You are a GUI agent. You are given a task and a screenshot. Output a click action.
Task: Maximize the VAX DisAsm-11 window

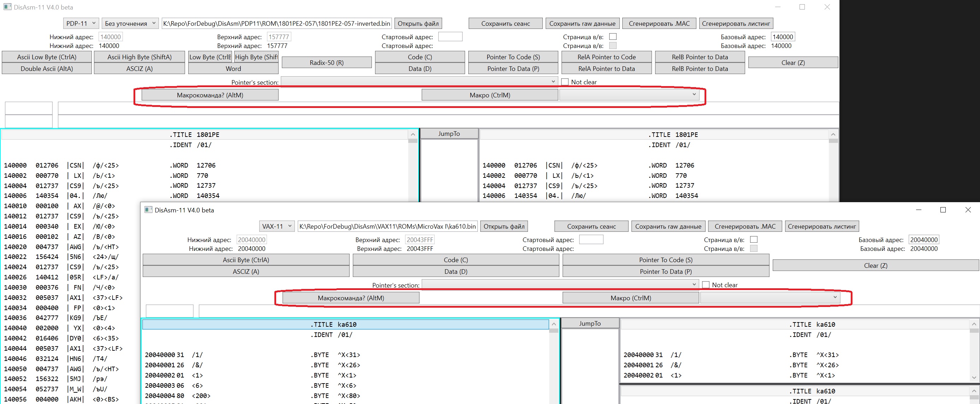tap(943, 210)
